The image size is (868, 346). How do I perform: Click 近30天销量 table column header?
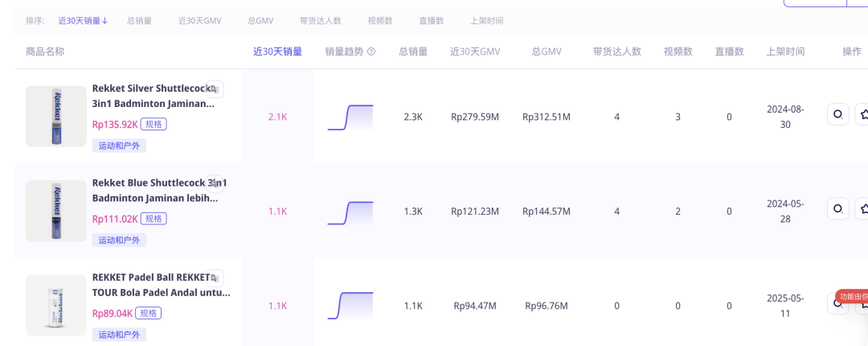point(278,51)
